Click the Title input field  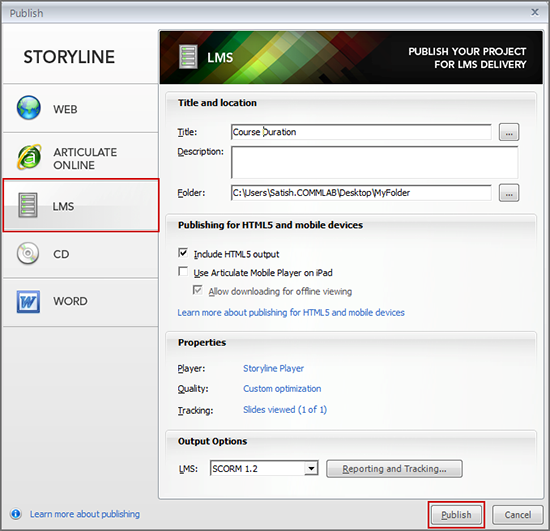click(361, 132)
